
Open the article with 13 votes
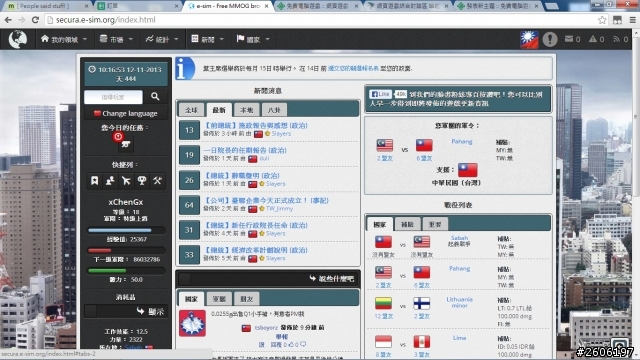point(256,125)
